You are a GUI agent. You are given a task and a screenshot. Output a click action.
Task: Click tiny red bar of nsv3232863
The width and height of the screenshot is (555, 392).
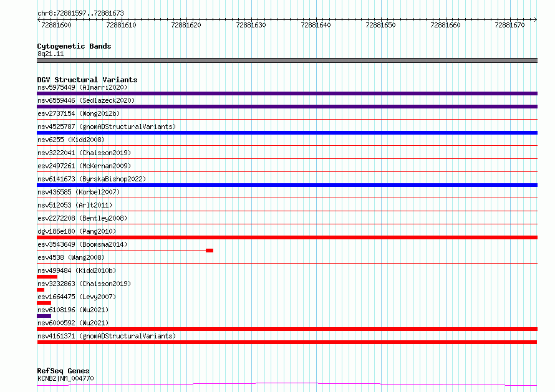pyautogui.click(x=41, y=290)
